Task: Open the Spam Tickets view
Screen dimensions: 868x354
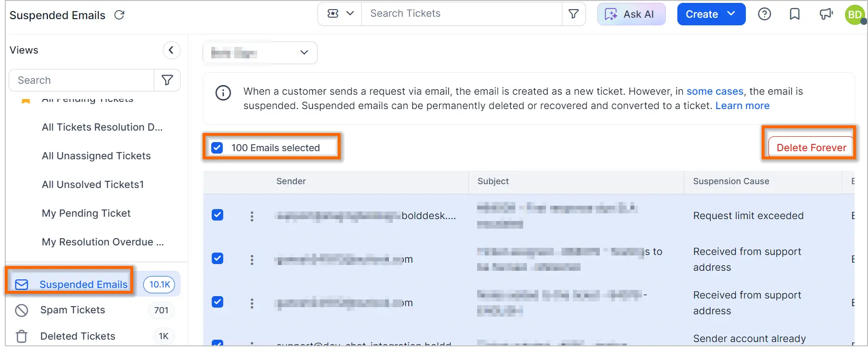Action: [x=73, y=310]
